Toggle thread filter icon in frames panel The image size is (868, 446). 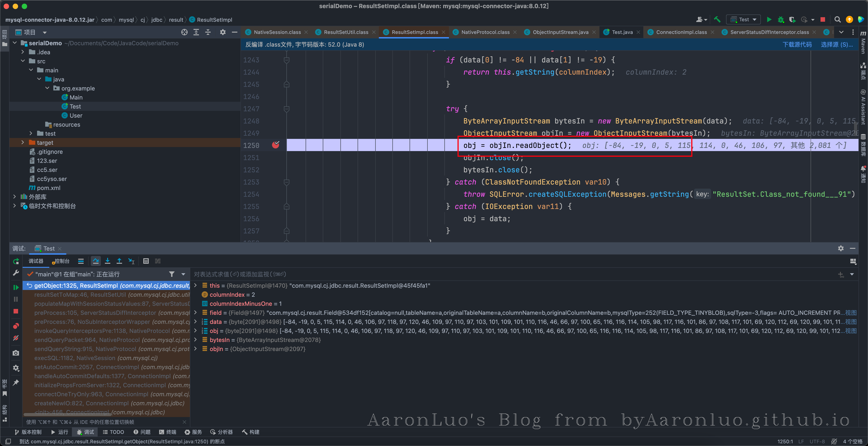(172, 274)
